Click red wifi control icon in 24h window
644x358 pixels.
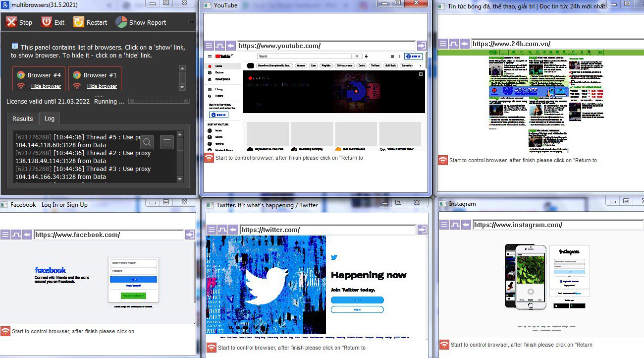pos(443,160)
